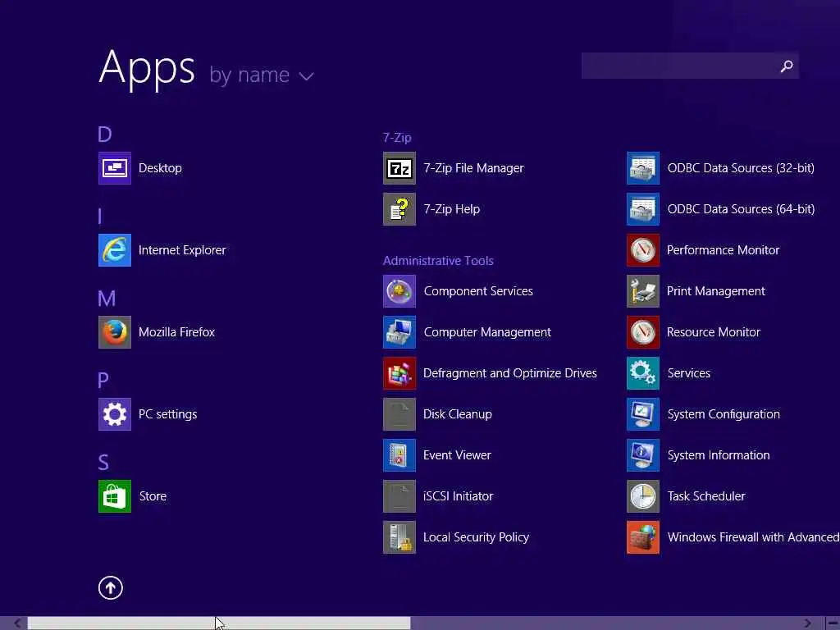The image size is (840, 630).
Task: Expand the 'by name' sort dropdown
Action: 262,75
